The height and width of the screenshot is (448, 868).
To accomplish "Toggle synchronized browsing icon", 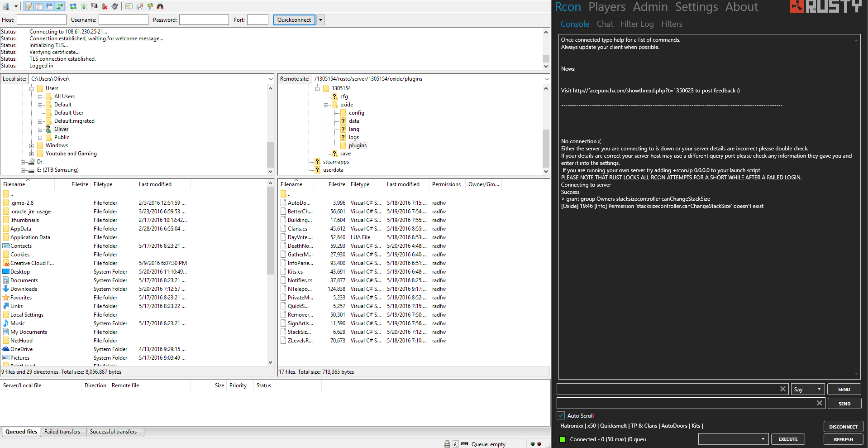I will pos(150,6).
